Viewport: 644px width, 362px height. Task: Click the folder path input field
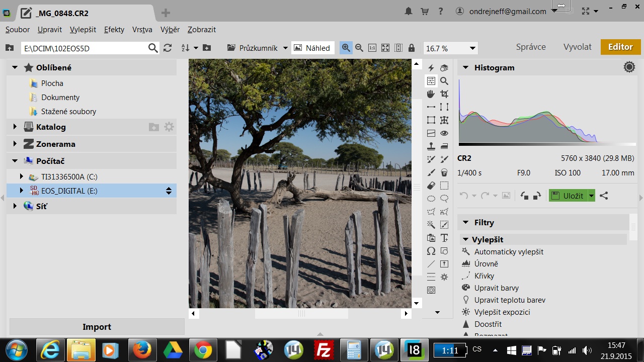click(x=83, y=48)
